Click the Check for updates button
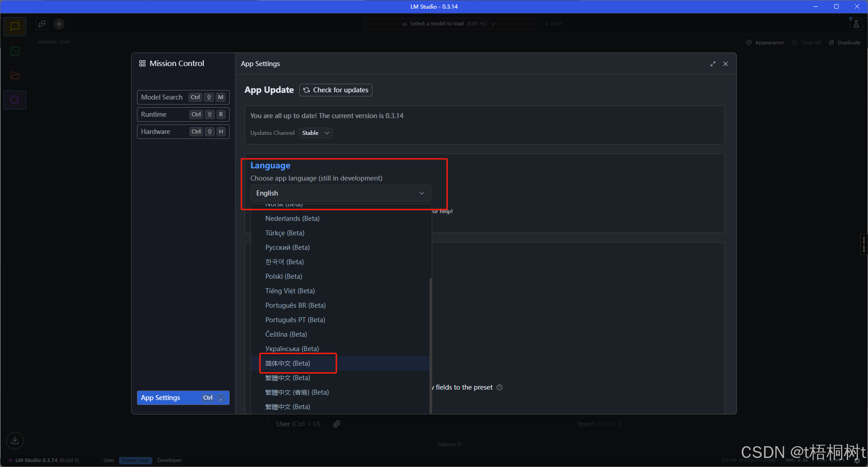The image size is (868, 467). click(336, 90)
